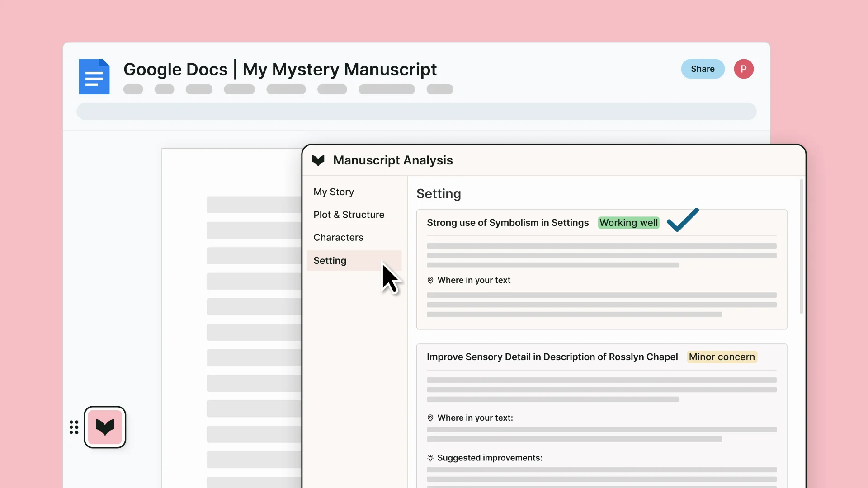Click the pink Manuscript Analysis add-on launcher icon
The width and height of the screenshot is (868, 488).
point(105,427)
